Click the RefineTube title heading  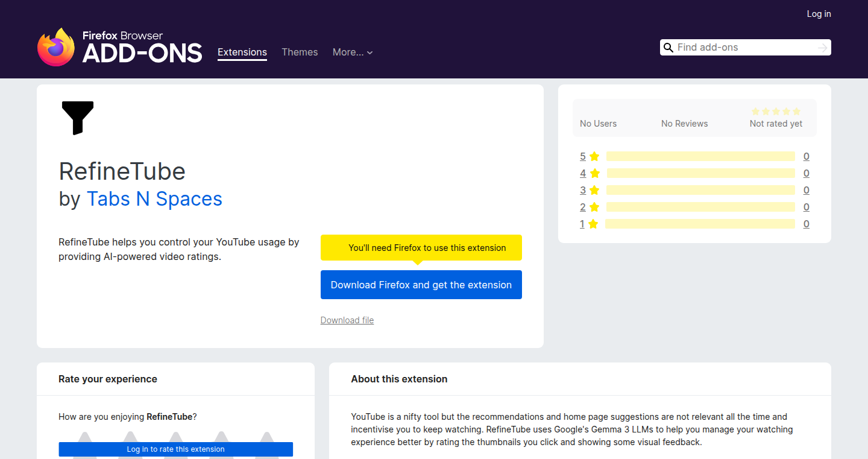(122, 171)
